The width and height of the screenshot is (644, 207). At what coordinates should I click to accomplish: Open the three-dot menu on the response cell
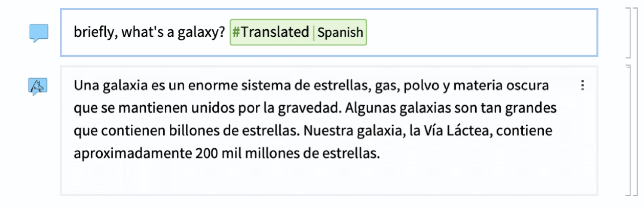coord(583,85)
